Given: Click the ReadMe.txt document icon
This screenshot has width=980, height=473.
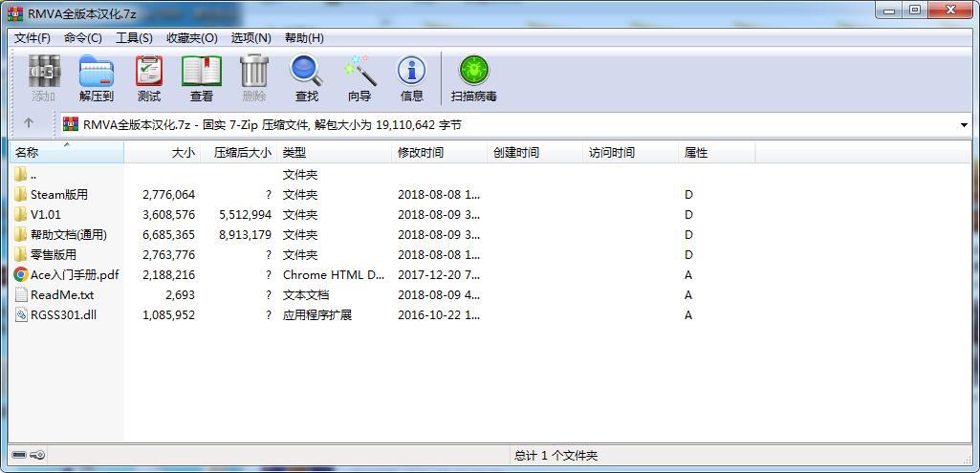Looking at the screenshot, I should (21, 294).
